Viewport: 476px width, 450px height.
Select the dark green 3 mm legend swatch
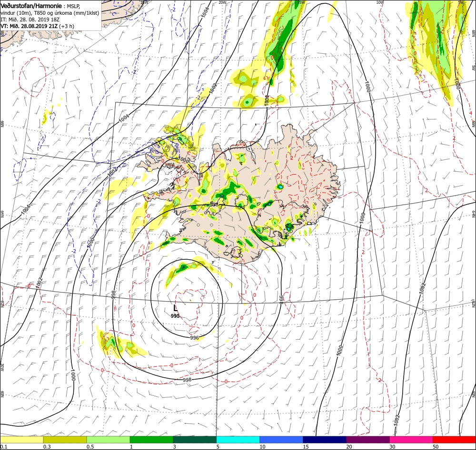click(x=195, y=440)
